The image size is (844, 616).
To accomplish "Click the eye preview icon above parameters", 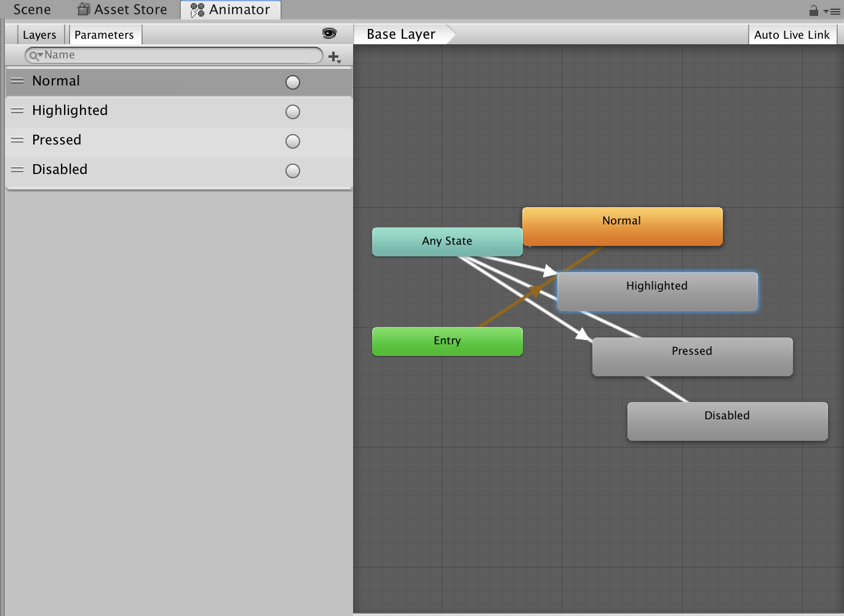I will coord(330,34).
